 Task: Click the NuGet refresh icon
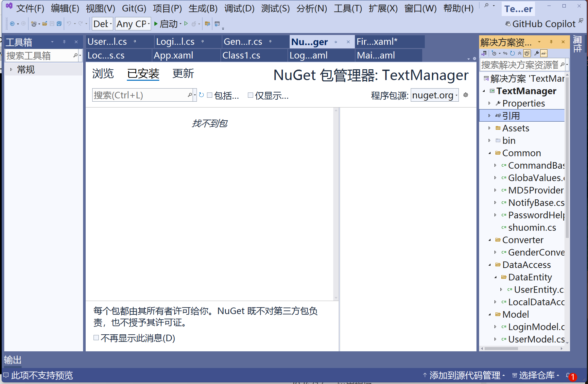click(x=201, y=95)
